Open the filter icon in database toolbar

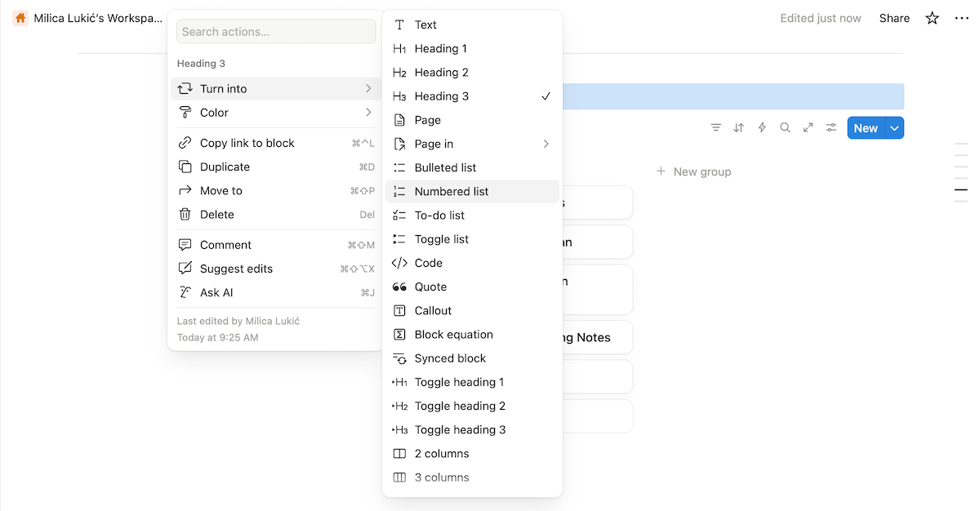tap(716, 127)
